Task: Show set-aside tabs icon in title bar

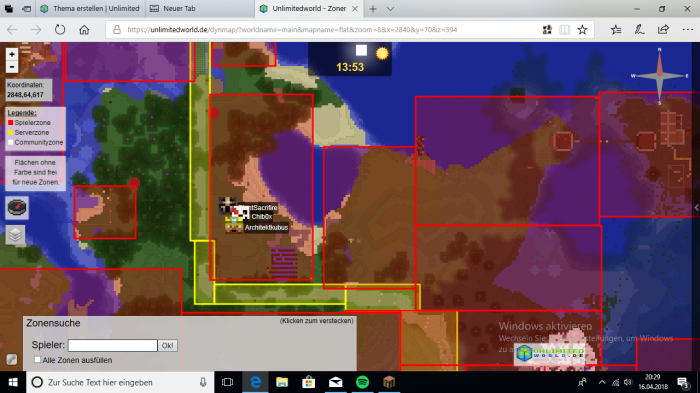Action: point(9,8)
